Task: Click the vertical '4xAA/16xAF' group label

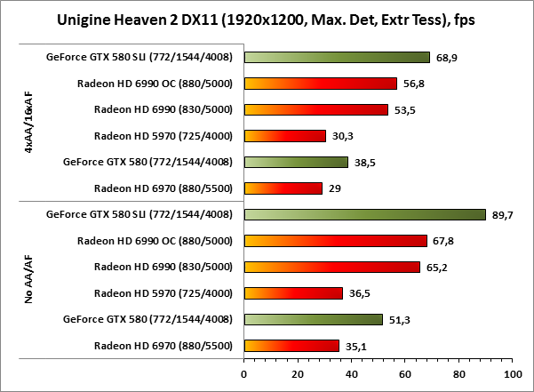Action: click(x=30, y=123)
